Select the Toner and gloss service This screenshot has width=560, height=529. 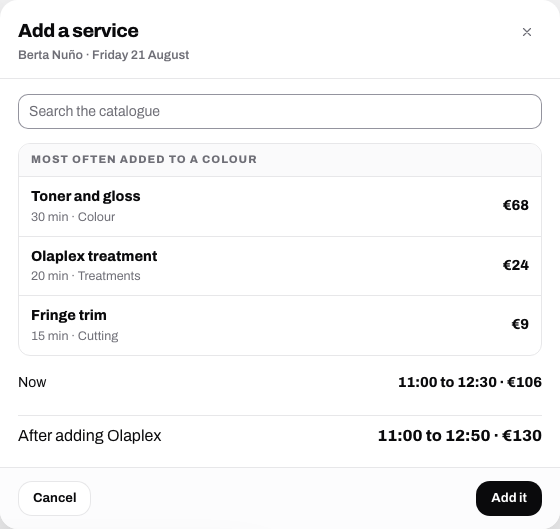point(280,206)
